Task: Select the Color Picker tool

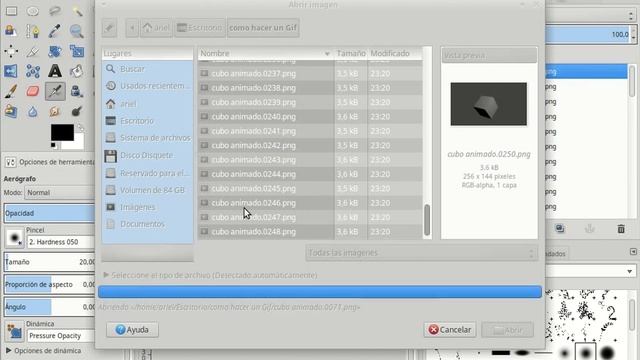Action: [x=55, y=31]
